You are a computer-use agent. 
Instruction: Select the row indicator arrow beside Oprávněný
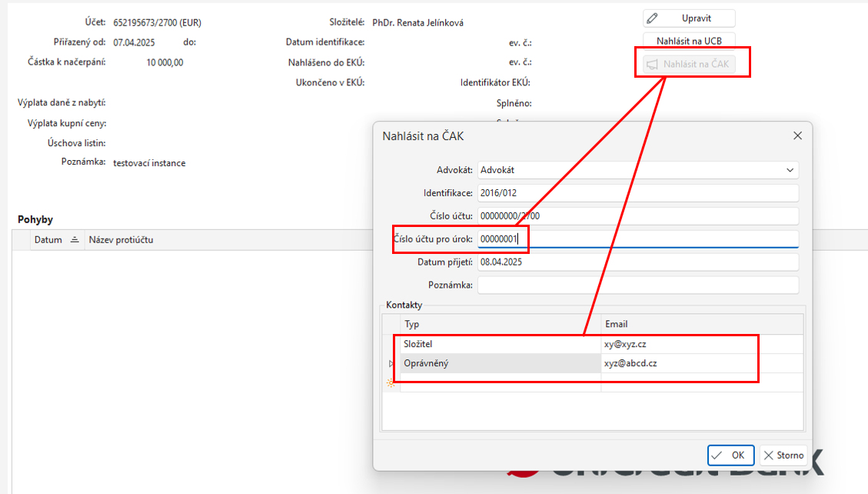click(x=390, y=363)
